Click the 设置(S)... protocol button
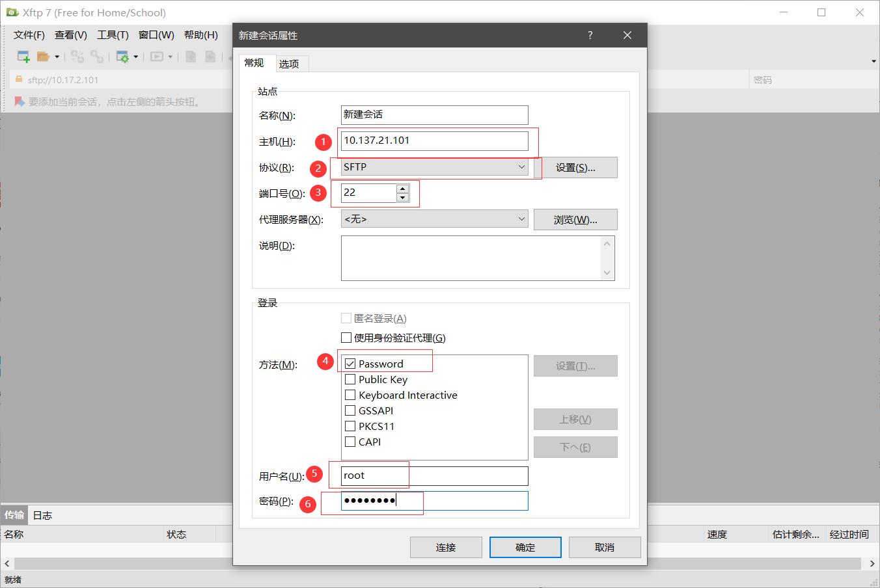This screenshot has height=588, width=880. point(575,167)
